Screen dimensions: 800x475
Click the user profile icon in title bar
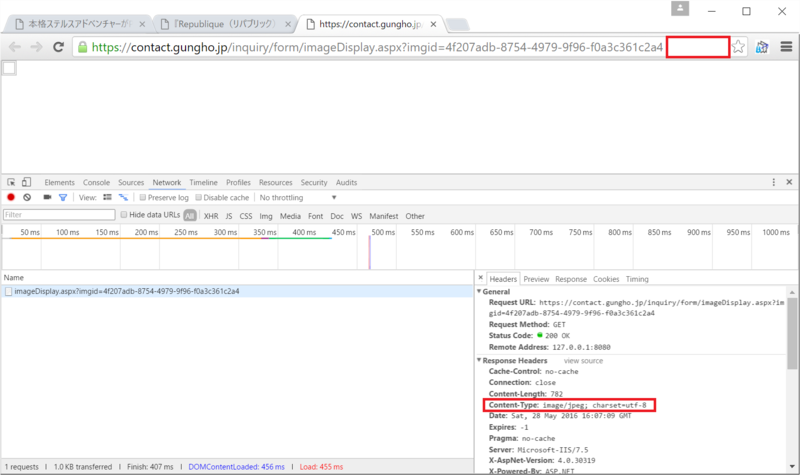coord(680,9)
